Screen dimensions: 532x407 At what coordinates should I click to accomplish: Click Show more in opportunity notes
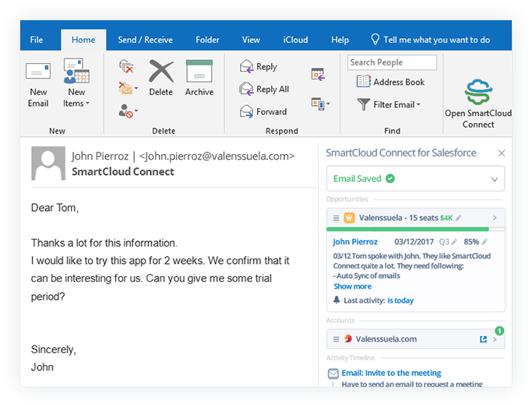coord(353,286)
